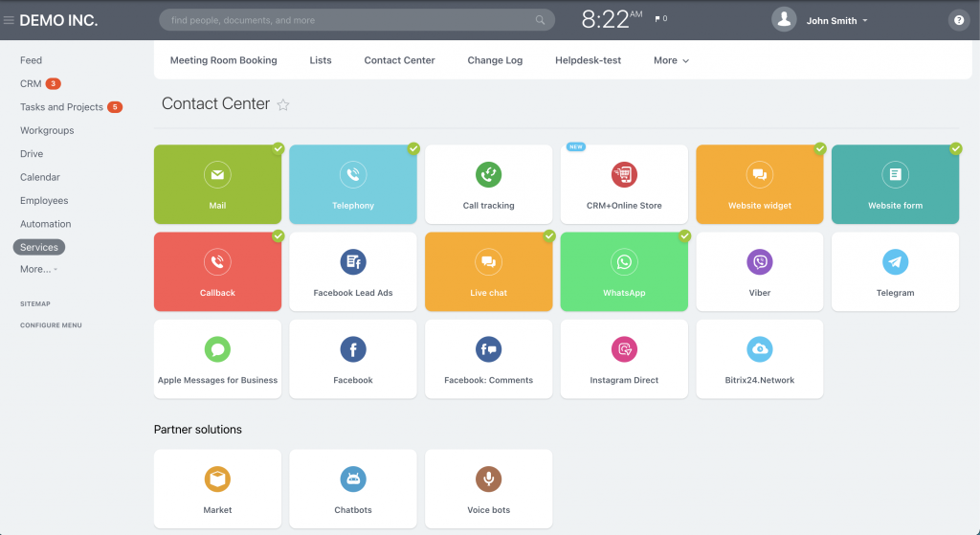This screenshot has height=535, width=980.
Task: Click John Smith's avatar picture
Action: coord(784,20)
